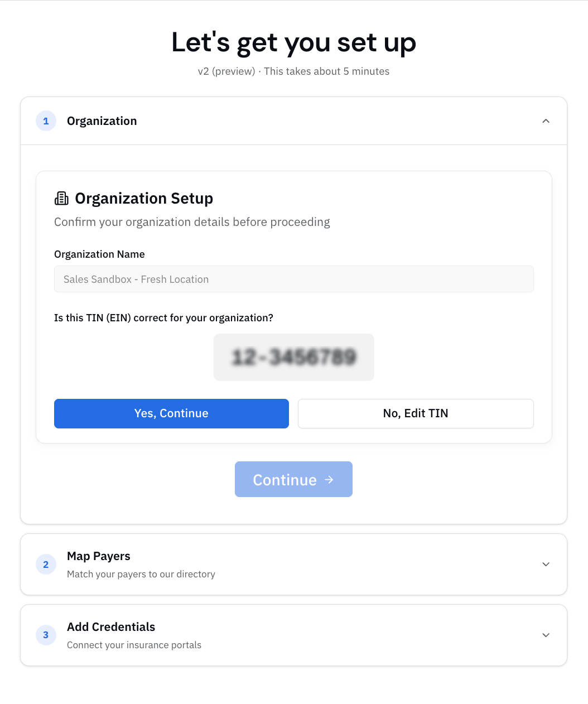
Task: Click 'Connect your insurance portals' subtitle
Action: pos(134,645)
